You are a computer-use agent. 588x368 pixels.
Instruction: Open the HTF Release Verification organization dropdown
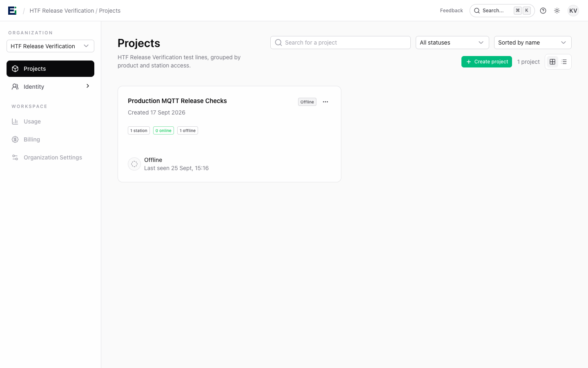click(50, 46)
